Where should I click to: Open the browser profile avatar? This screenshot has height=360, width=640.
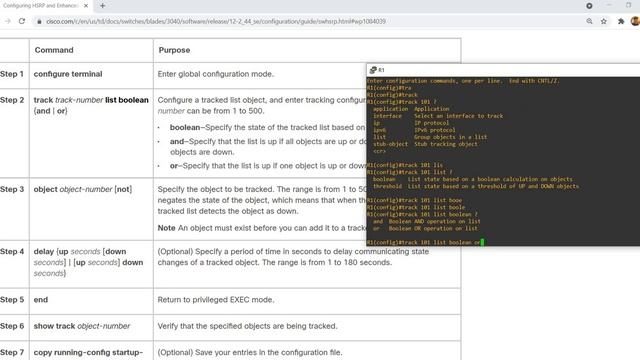click(x=635, y=21)
